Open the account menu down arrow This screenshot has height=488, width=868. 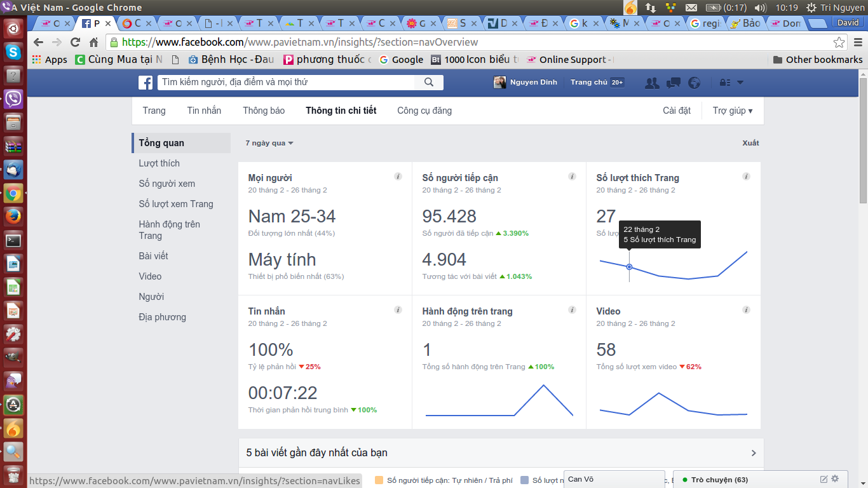tap(740, 83)
